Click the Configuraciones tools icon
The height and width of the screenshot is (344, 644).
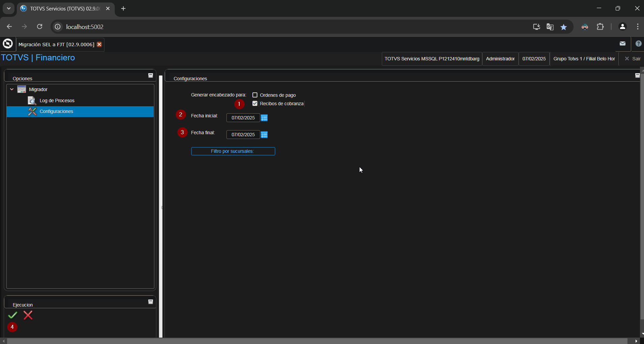click(32, 112)
